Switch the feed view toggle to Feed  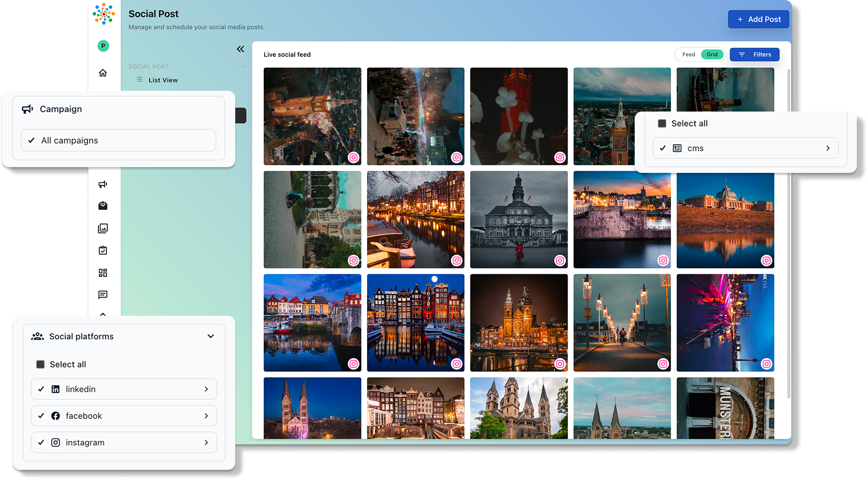click(x=688, y=55)
